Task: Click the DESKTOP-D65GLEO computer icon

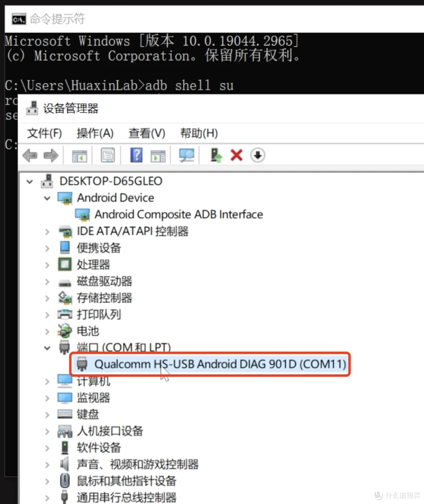Action: (x=47, y=181)
